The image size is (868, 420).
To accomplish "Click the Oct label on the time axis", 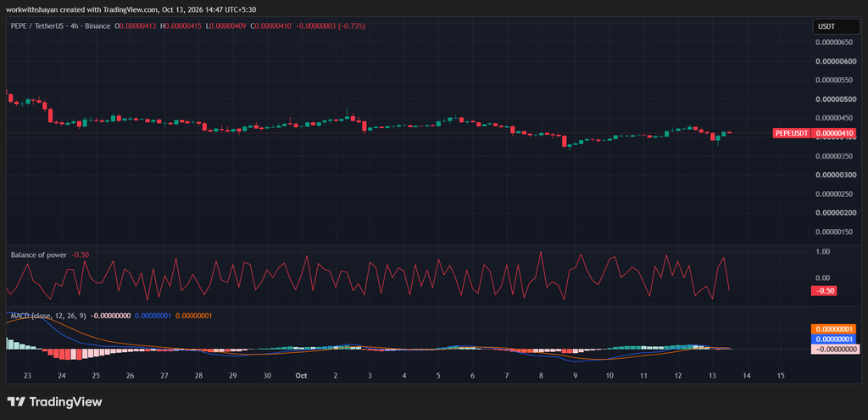I will 301,376.
